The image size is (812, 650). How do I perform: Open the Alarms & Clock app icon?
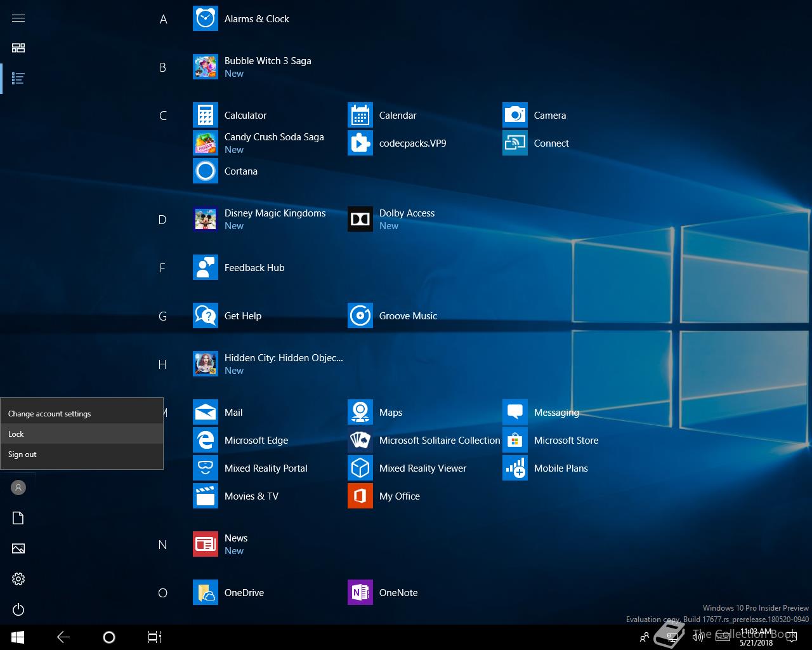click(206, 19)
